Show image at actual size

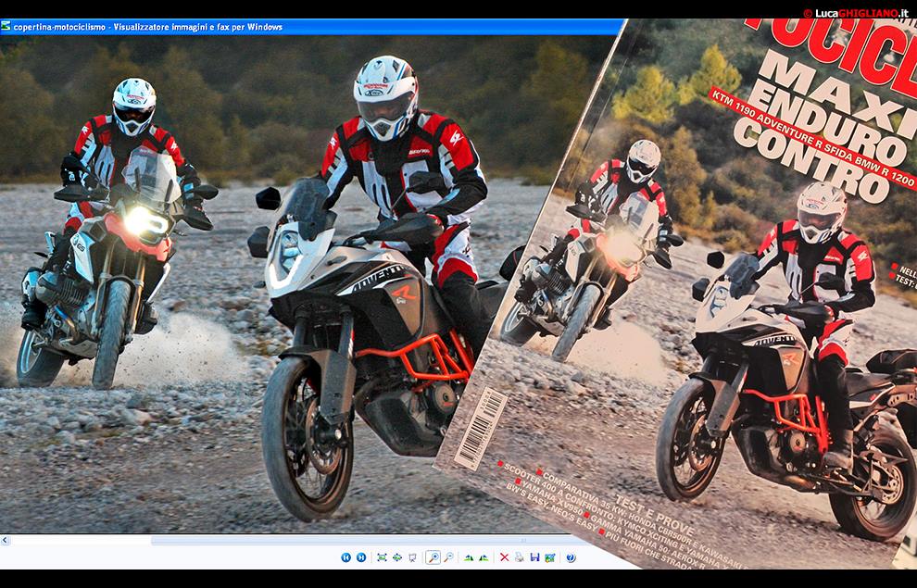397,557
